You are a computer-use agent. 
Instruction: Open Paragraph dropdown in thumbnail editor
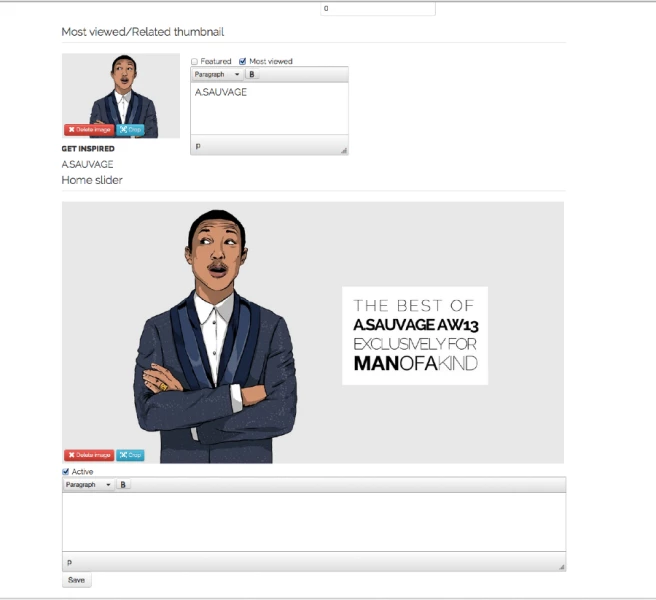[217, 74]
